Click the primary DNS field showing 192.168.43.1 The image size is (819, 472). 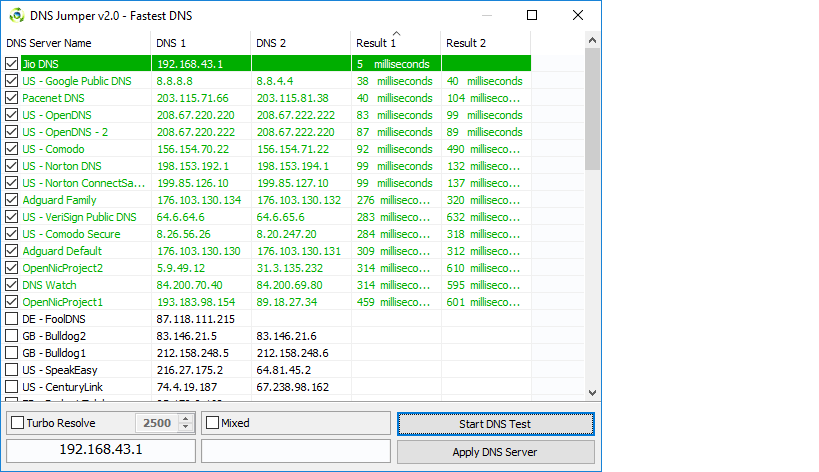tap(101, 450)
